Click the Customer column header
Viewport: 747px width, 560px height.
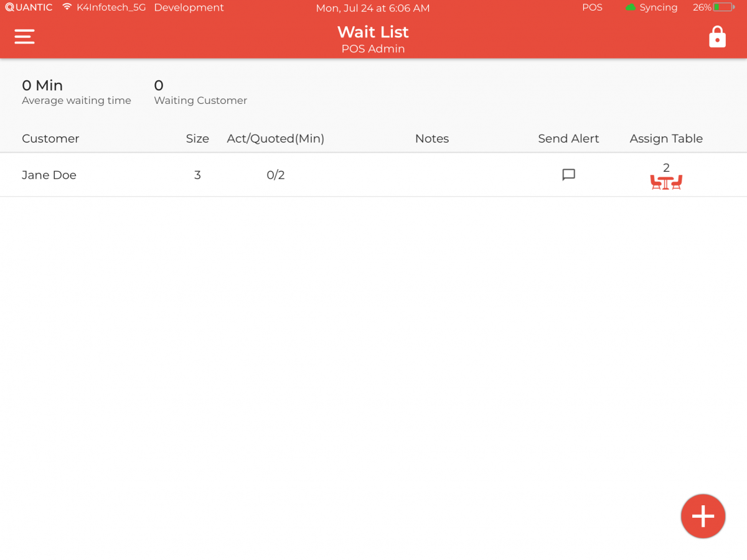tap(50, 138)
